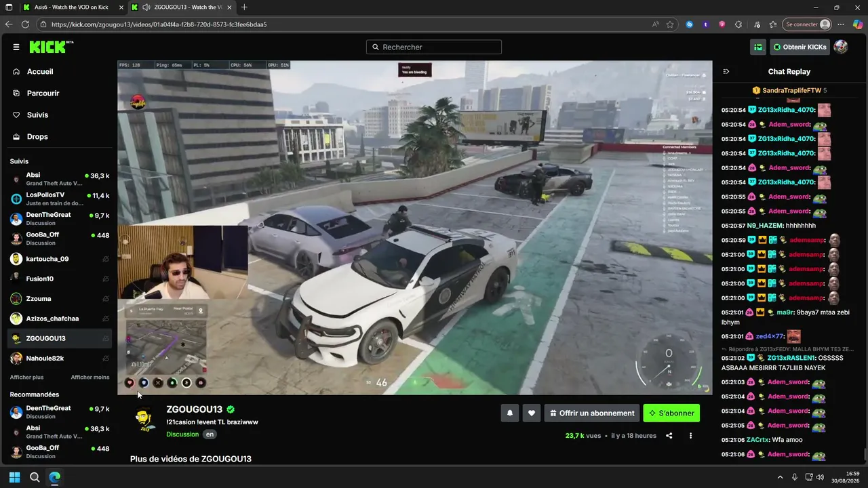Open the video options three-dot menu

click(691, 436)
